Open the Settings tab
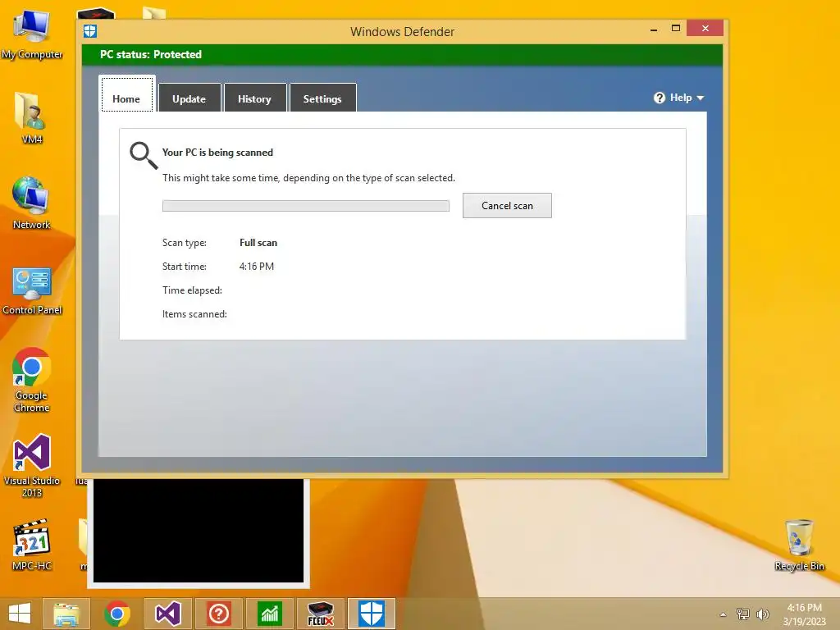840x630 pixels. (x=322, y=98)
